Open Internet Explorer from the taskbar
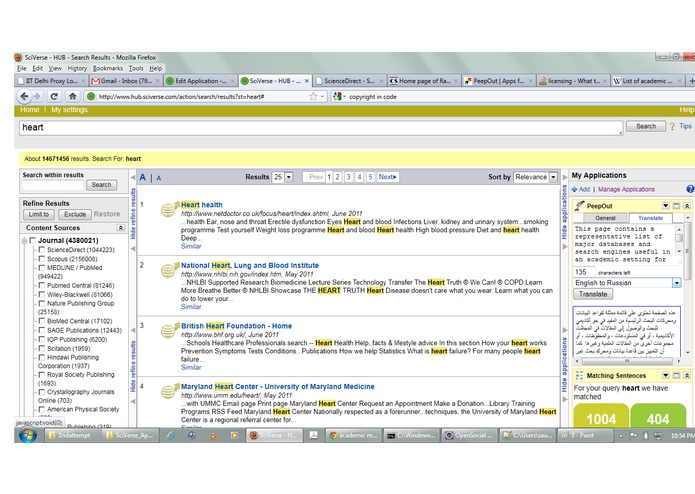The height and width of the screenshot is (494, 695). click(171, 436)
